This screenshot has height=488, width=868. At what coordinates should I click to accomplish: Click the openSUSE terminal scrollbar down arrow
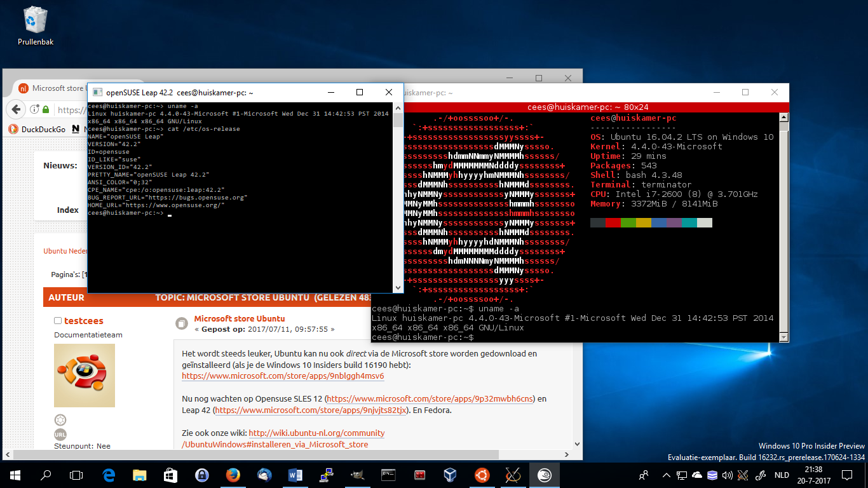click(398, 288)
